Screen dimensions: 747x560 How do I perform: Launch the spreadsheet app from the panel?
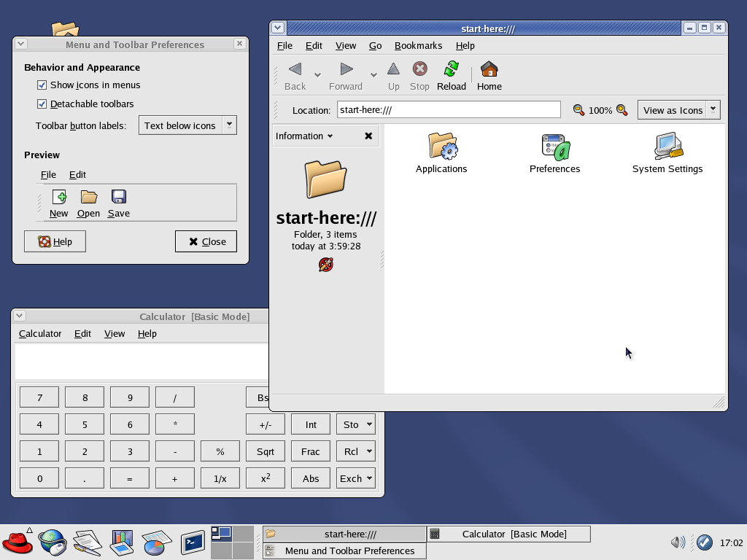(156, 543)
